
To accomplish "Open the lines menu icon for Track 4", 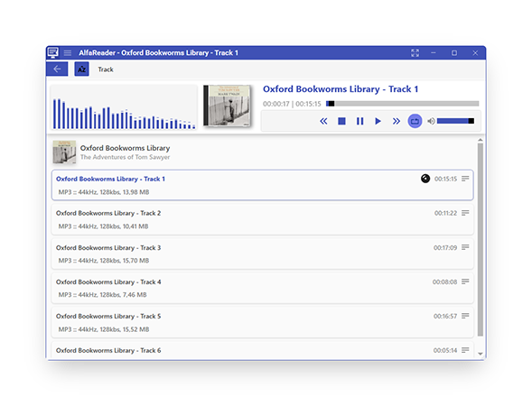I will point(465,281).
